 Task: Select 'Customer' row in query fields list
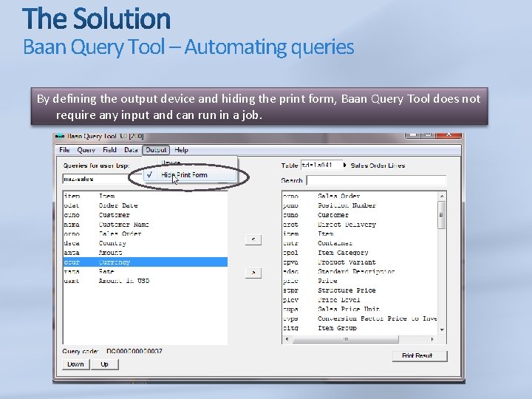(146, 215)
